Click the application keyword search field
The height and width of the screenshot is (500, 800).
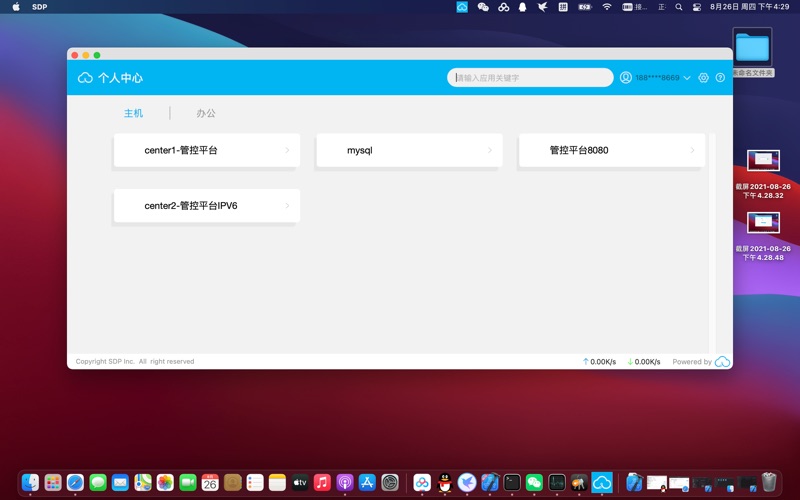[530, 78]
